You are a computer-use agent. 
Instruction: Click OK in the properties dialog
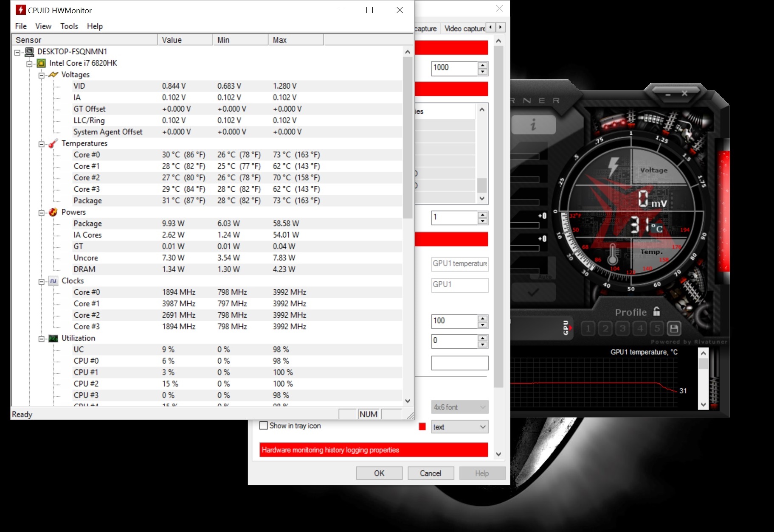point(379,473)
